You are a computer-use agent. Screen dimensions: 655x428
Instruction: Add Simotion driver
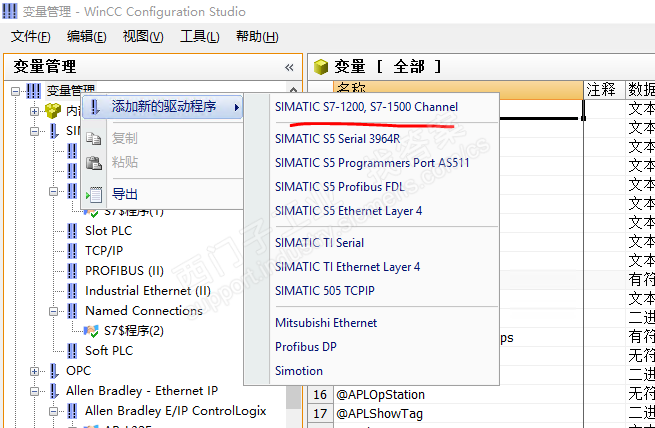[x=299, y=371]
